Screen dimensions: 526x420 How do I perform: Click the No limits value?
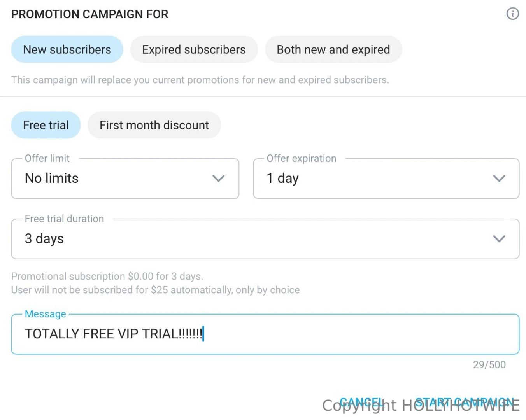pos(51,178)
